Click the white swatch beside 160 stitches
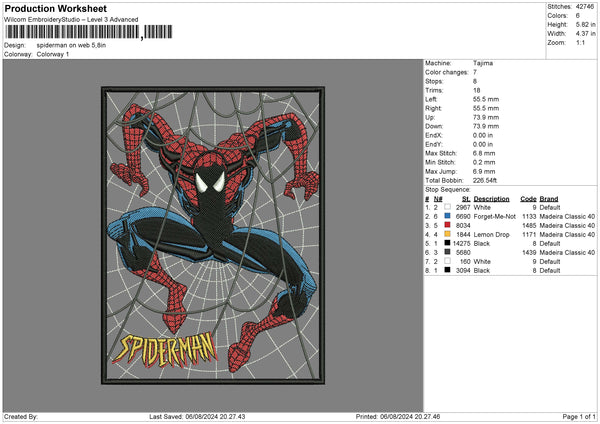 [447, 261]
